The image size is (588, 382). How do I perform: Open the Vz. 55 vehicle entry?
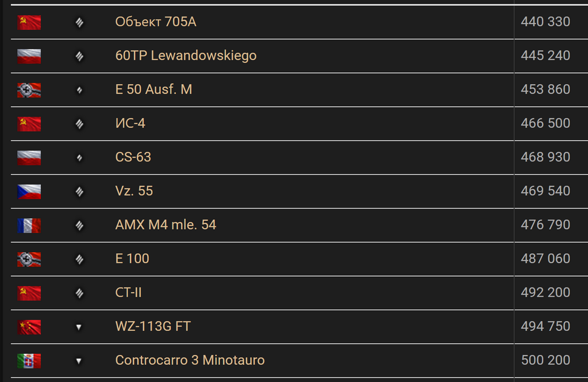click(134, 191)
